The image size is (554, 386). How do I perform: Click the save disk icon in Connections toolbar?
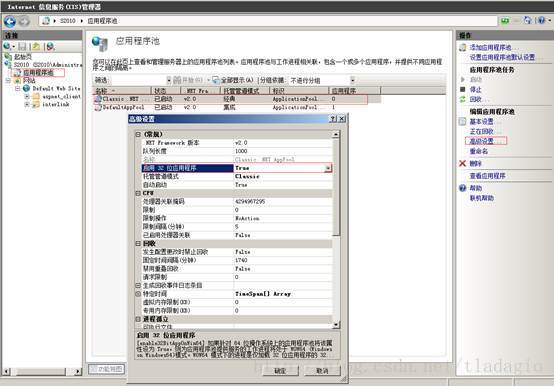point(22,46)
